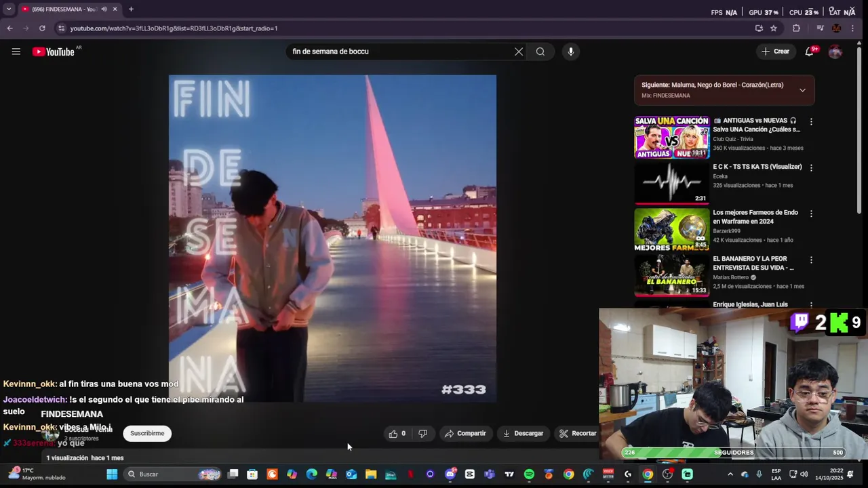
Task: Click the FINDESEMANA video player
Action: coord(332,239)
